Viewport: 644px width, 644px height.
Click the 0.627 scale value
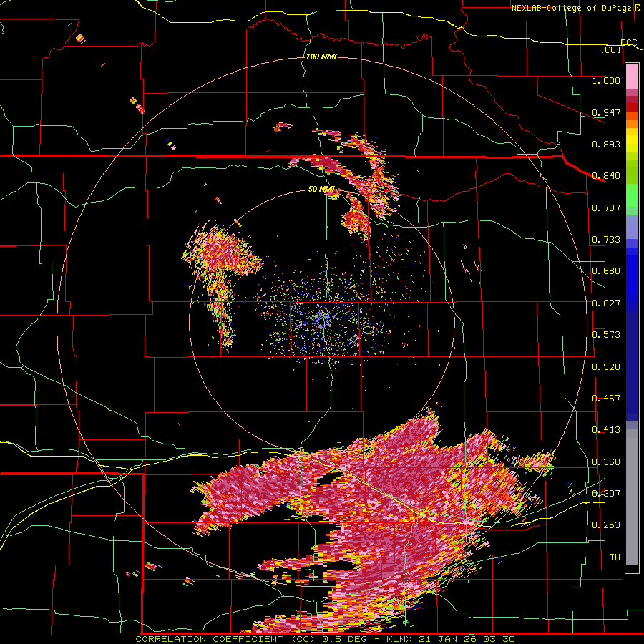(606, 303)
